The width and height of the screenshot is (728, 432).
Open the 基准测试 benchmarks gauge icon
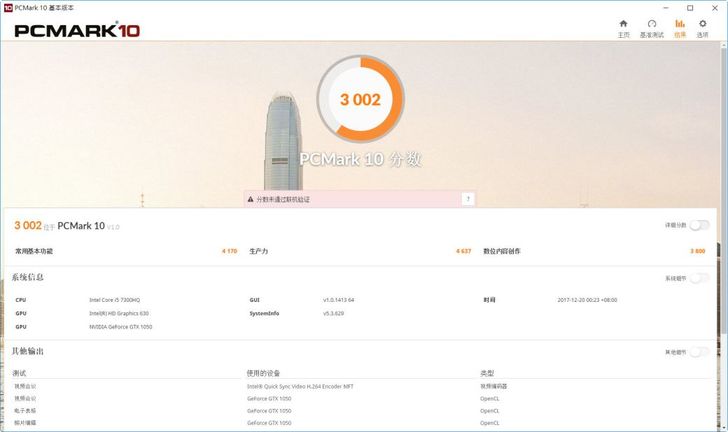click(652, 27)
